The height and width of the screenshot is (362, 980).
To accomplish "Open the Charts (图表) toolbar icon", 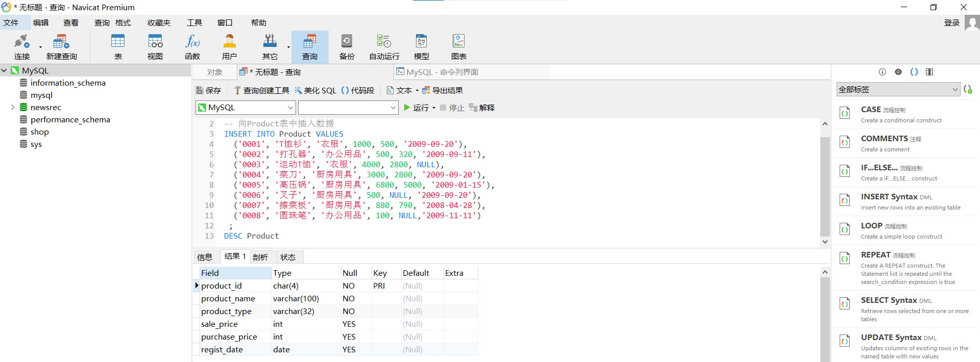I will [x=459, y=47].
